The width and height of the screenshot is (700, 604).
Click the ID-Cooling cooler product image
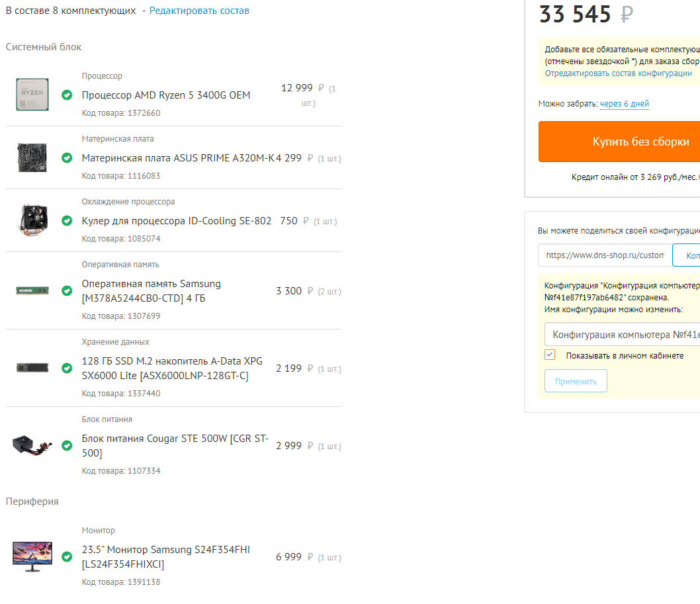32,220
